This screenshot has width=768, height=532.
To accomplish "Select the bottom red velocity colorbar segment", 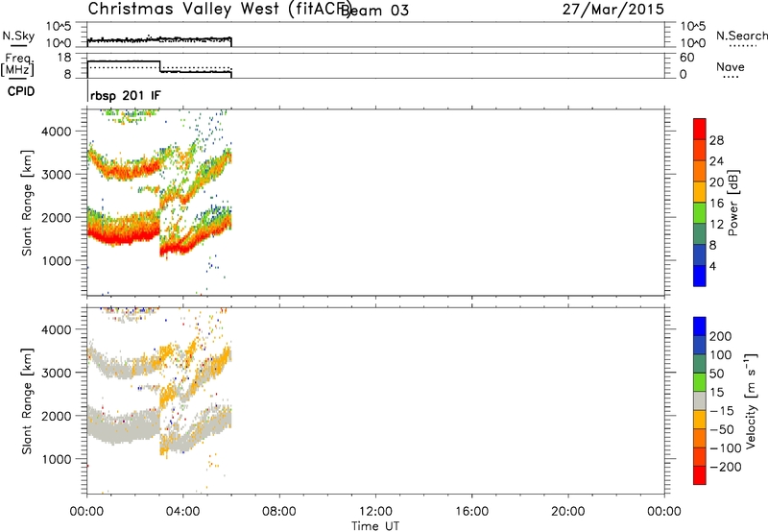I will click(700, 475).
